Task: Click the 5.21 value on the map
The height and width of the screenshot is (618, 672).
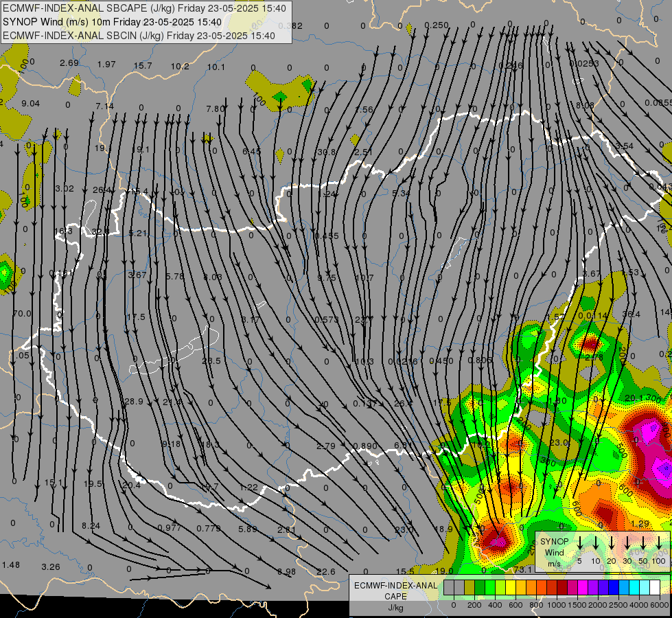Action: (x=138, y=233)
